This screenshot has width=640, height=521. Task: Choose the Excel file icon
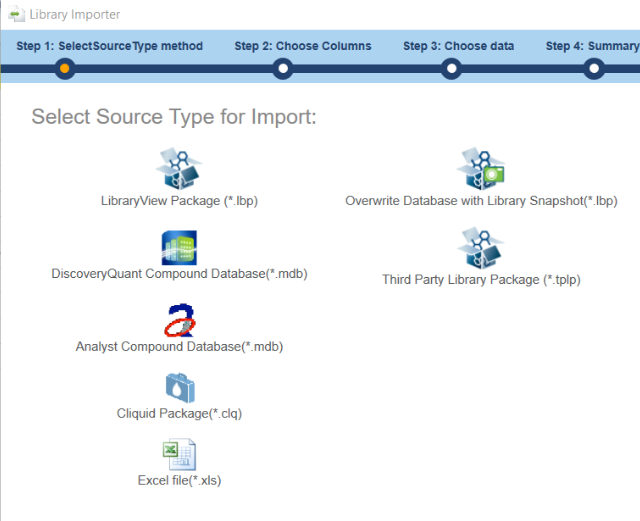(x=179, y=454)
